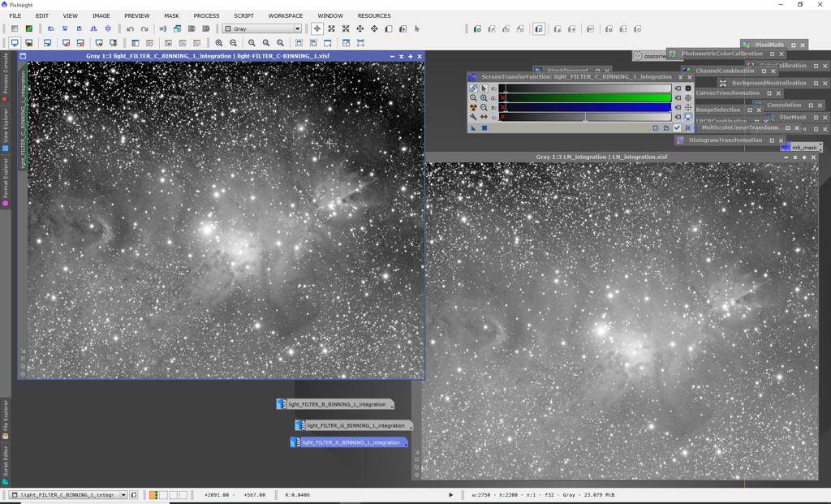Click the blue square Apply icon in ScreenTransferFunction

tap(484, 128)
